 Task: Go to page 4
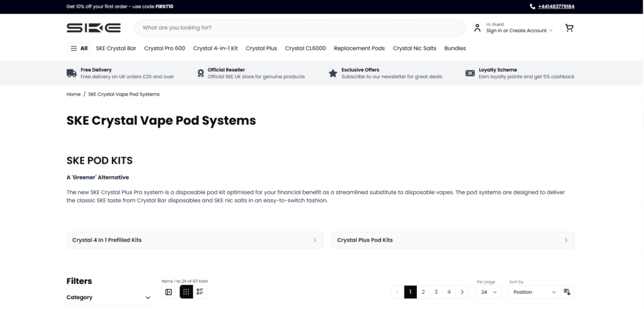pos(449,292)
